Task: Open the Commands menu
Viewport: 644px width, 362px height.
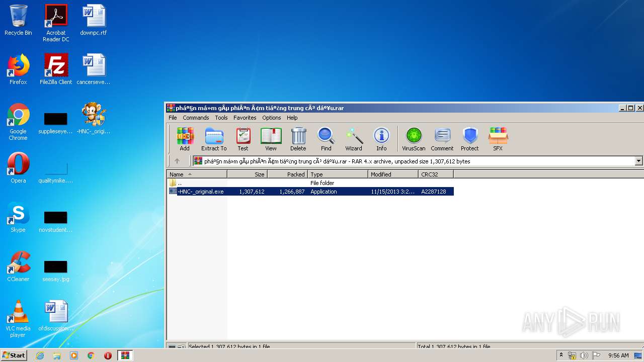Action: click(196, 118)
